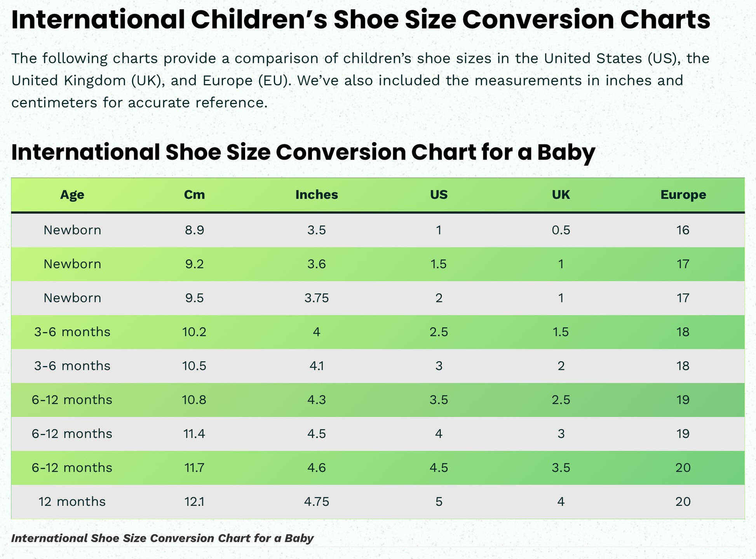Viewport: 756px width, 559px height.
Task: Click the Inches column header
Action: [317, 194]
